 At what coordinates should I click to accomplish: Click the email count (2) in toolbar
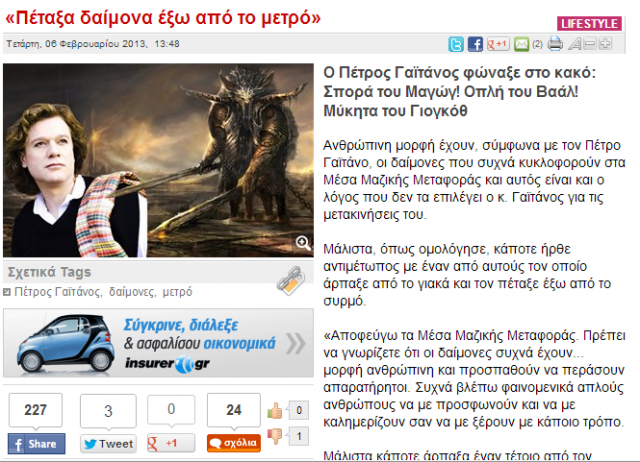pos(538,44)
